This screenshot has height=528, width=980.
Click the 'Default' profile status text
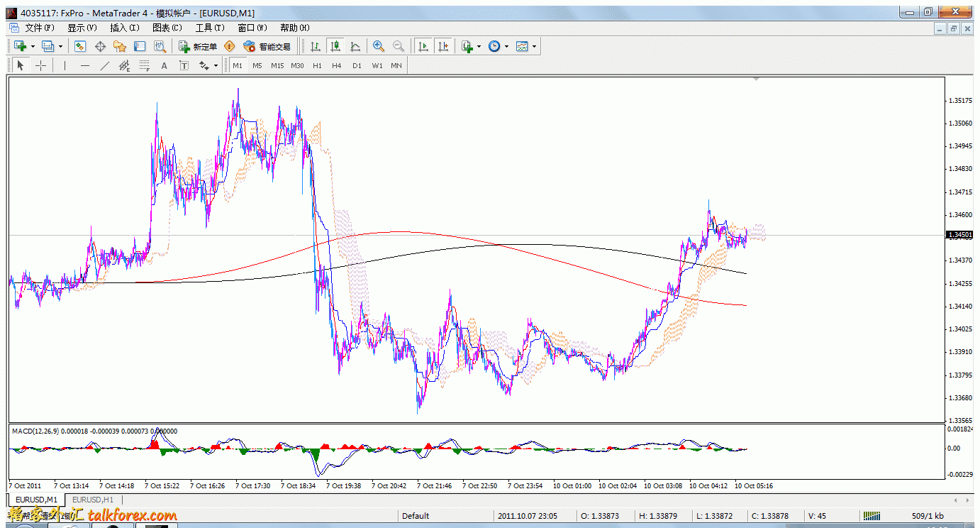(416, 516)
